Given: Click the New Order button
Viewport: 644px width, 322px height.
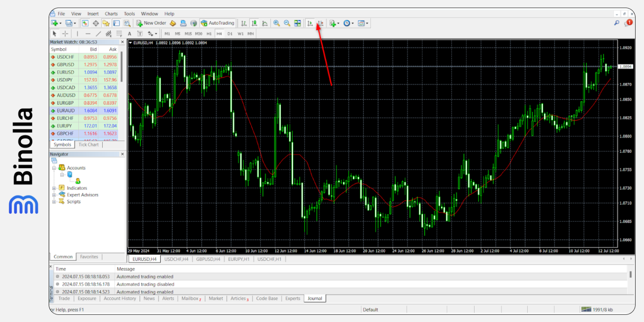Looking at the screenshot, I should tap(151, 23).
